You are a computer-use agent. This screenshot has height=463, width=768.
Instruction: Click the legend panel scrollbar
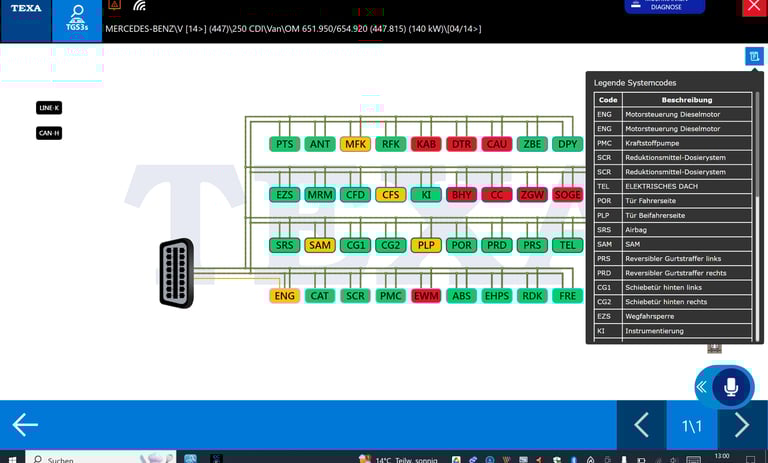click(757, 145)
